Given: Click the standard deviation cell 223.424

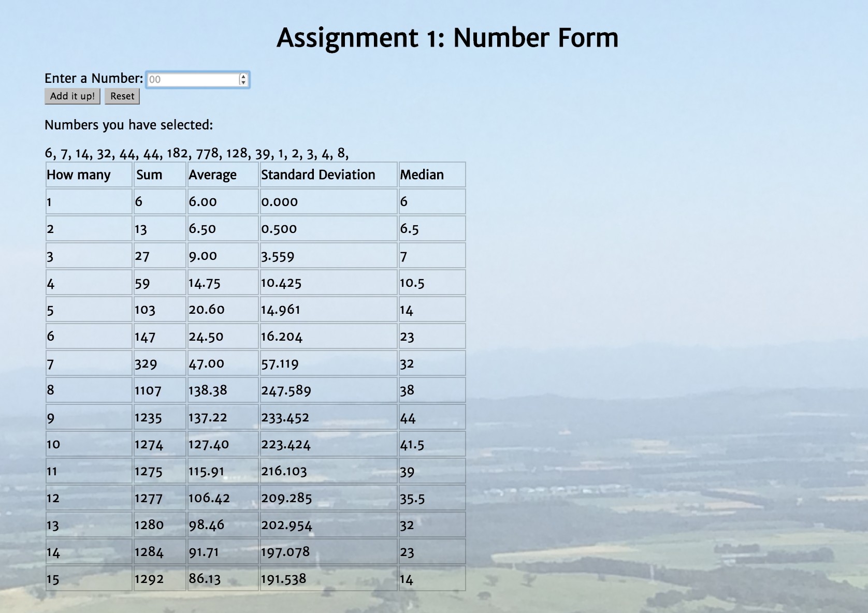Looking at the screenshot, I should coord(328,444).
